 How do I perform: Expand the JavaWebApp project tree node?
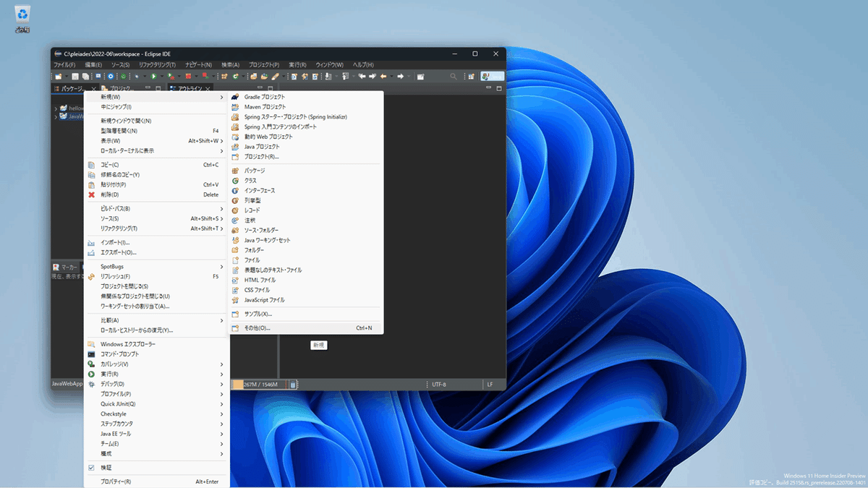(56, 116)
